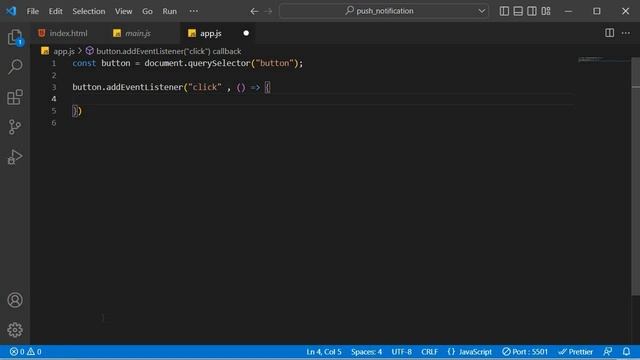Open the File menu
Viewport: 640px width, 360px height.
(x=33, y=11)
